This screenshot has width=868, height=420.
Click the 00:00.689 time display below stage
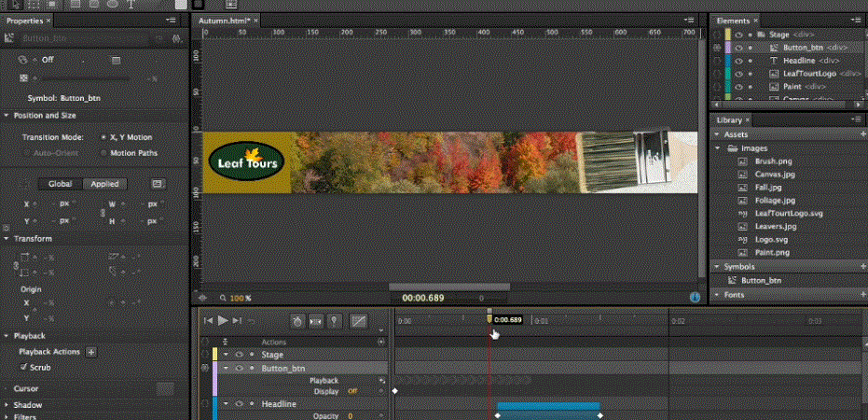[423, 298]
